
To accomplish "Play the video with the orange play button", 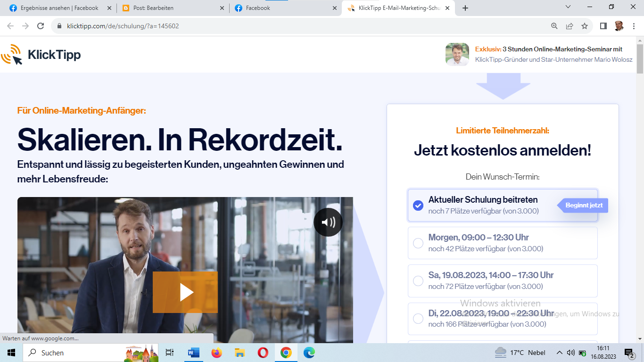I will 185,292.
